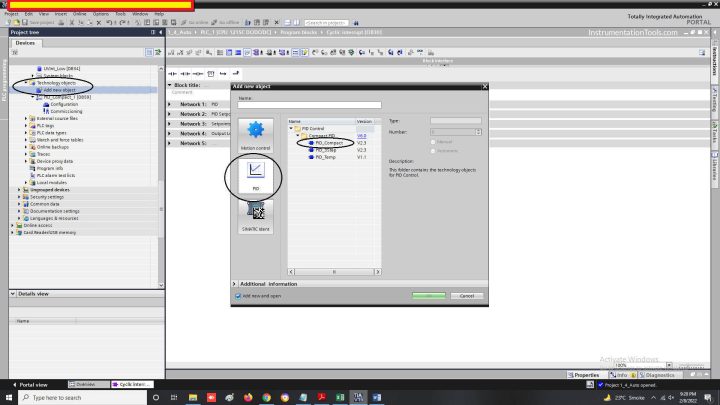Expand the Watch and force tables node
720x405 pixels.
pyautogui.click(x=26, y=140)
